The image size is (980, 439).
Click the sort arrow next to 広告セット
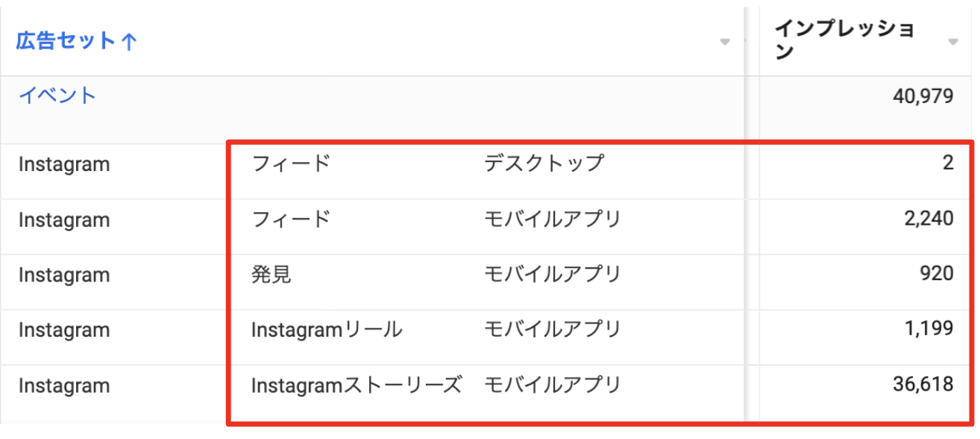tap(128, 42)
